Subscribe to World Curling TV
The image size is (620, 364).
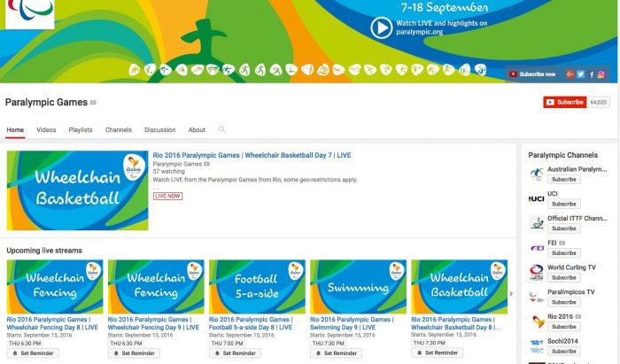point(564,277)
